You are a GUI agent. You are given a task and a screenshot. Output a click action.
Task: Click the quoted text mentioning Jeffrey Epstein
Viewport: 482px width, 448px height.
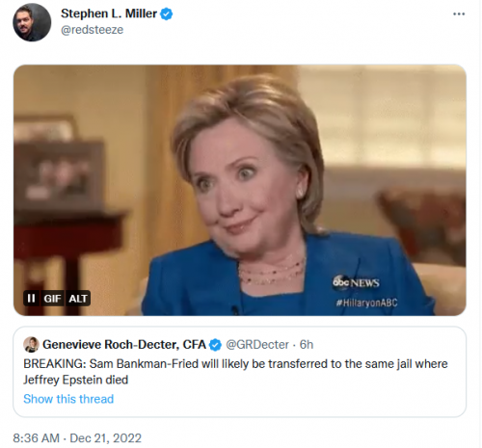tap(235, 372)
